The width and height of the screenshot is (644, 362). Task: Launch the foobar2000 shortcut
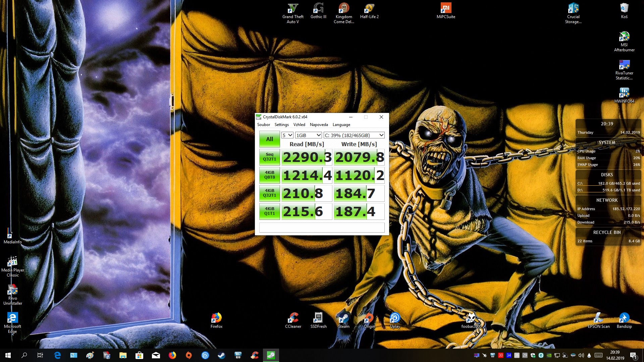click(471, 318)
